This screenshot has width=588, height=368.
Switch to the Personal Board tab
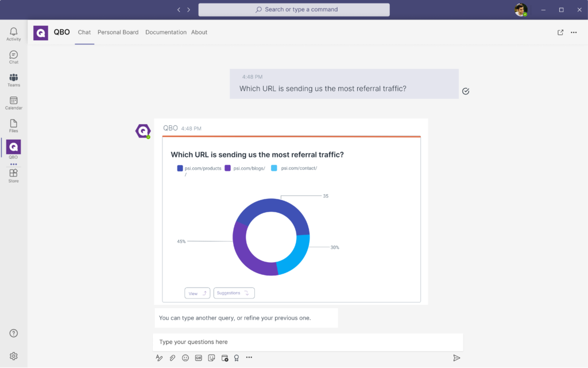(118, 33)
